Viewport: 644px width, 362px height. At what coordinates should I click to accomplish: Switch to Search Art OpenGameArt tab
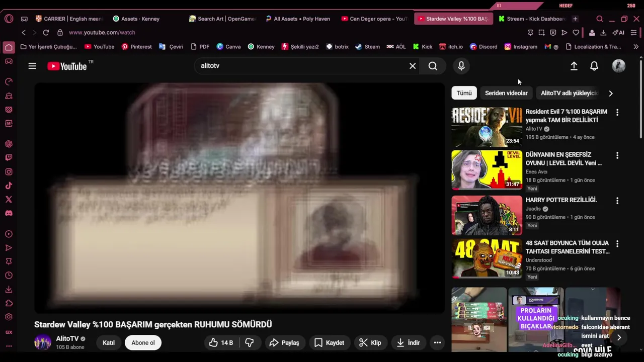point(222,19)
